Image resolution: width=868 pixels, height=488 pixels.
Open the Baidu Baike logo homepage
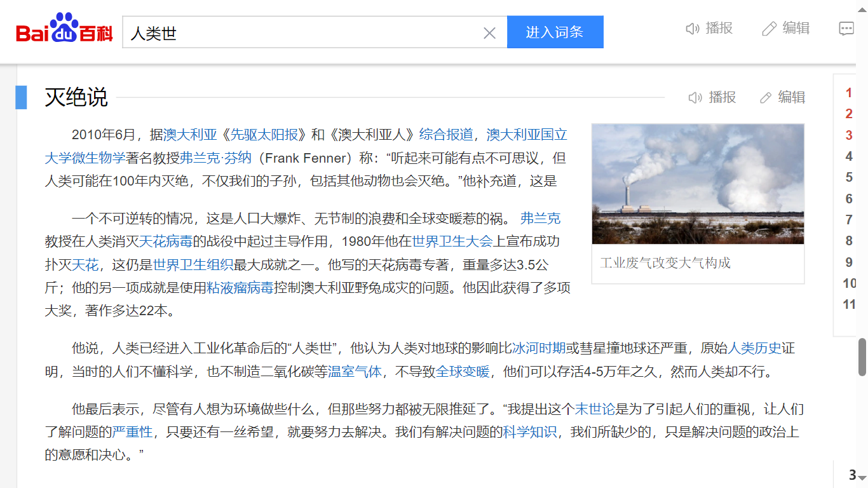coord(64,29)
